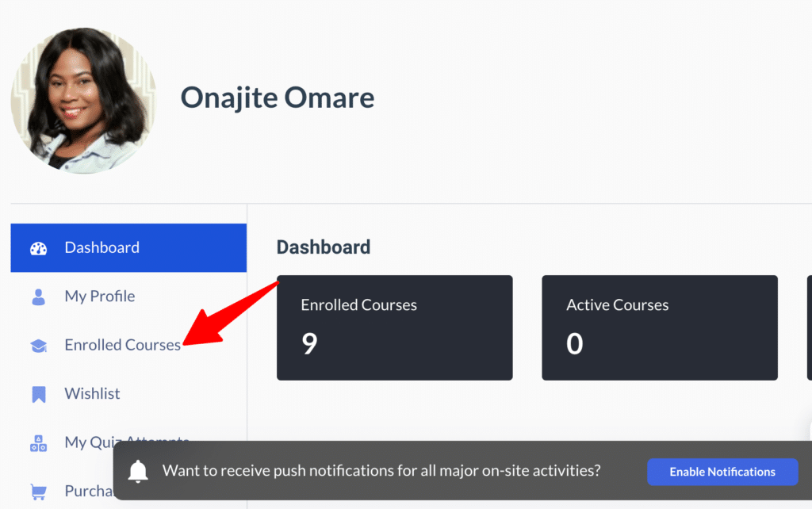Open the Dashboard menu item

[x=128, y=247]
